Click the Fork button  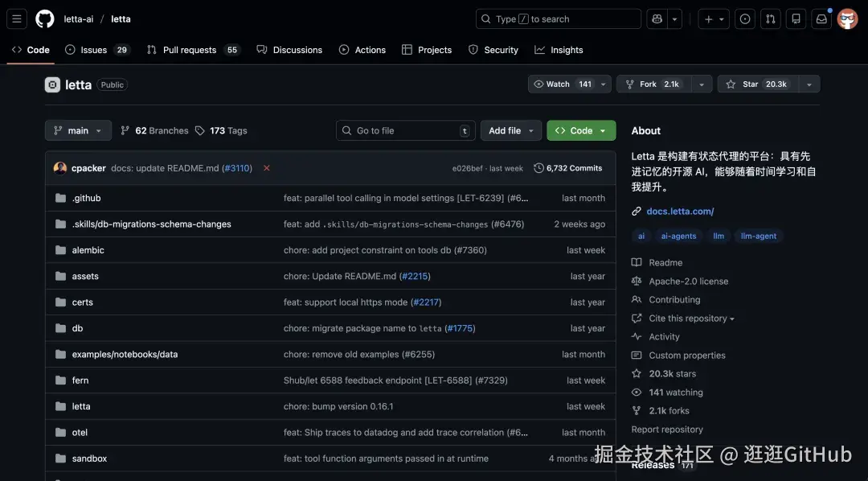pyautogui.click(x=654, y=84)
